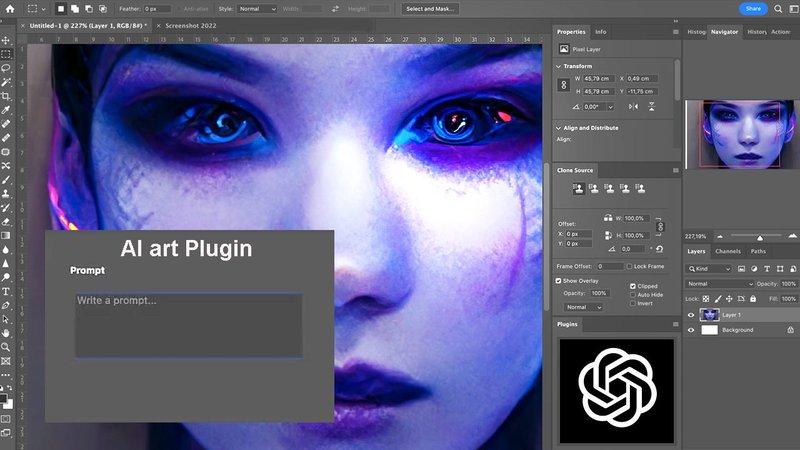This screenshot has height=450, width=800.
Task: Enable Auto Hide checkbox
Action: [x=633, y=295]
